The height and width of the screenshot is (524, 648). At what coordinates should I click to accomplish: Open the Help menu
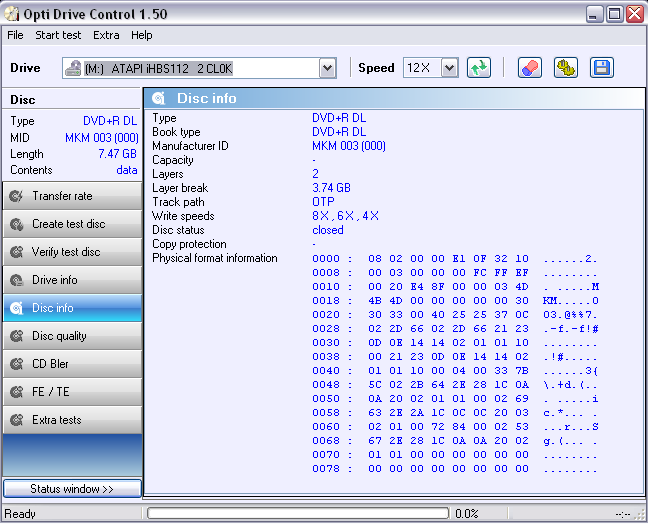coord(142,35)
